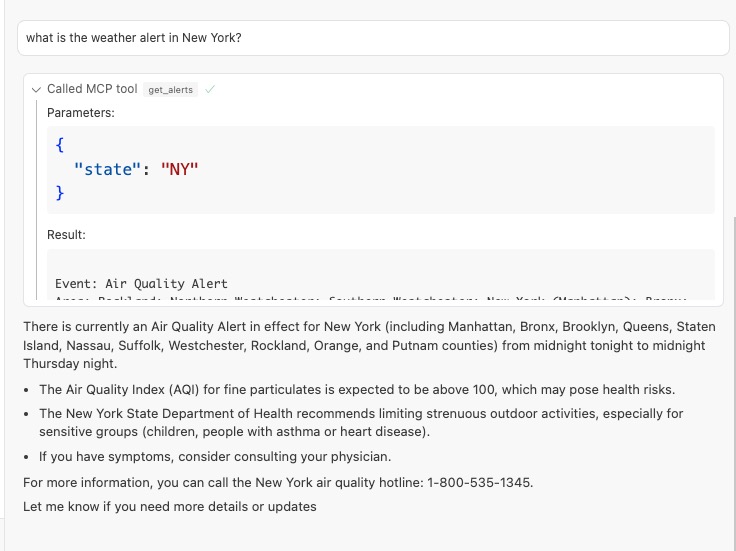
Task: Click the get_alerts tool name badge
Action: (170, 90)
